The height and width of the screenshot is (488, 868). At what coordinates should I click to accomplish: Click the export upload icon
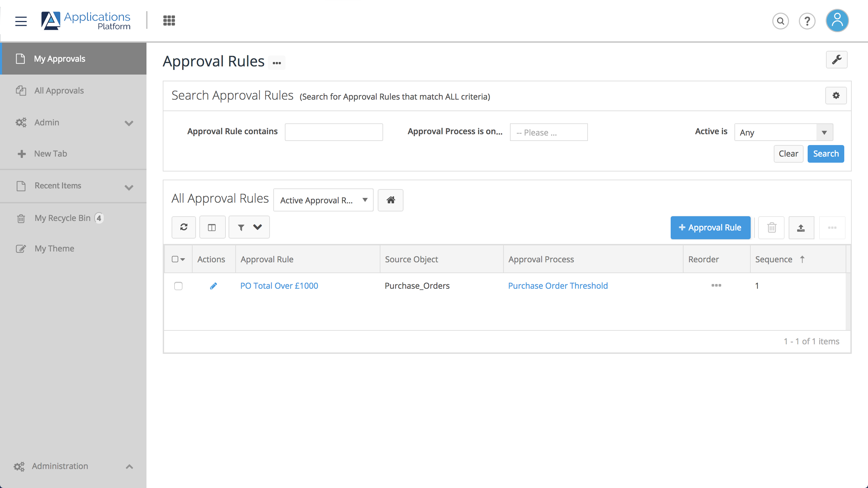pos(802,227)
